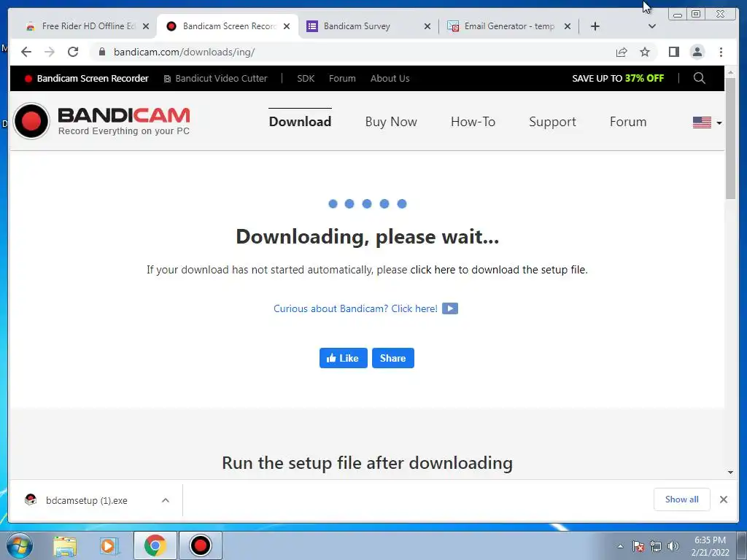The image size is (747, 560).
Task: Open Chrome three-dot menu
Action: [721, 52]
